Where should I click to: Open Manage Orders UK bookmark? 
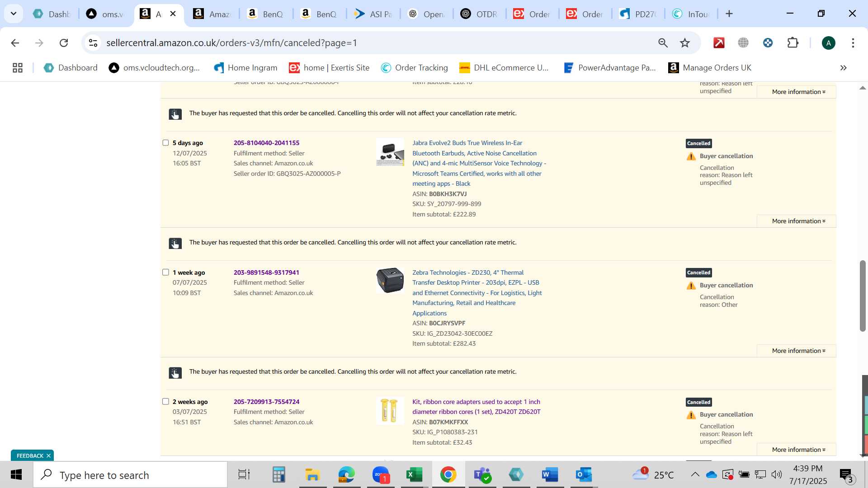[710, 68]
